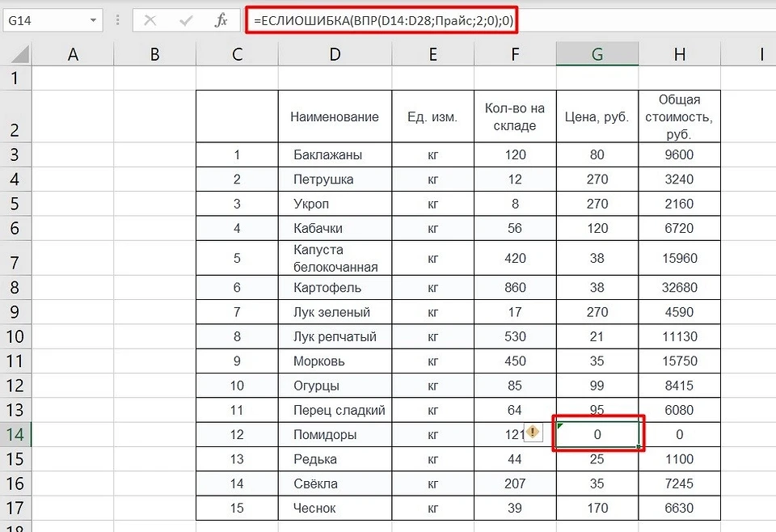Select the entire column G via its header
Image resolution: width=776 pixels, height=532 pixels.
[x=597, y=53]
